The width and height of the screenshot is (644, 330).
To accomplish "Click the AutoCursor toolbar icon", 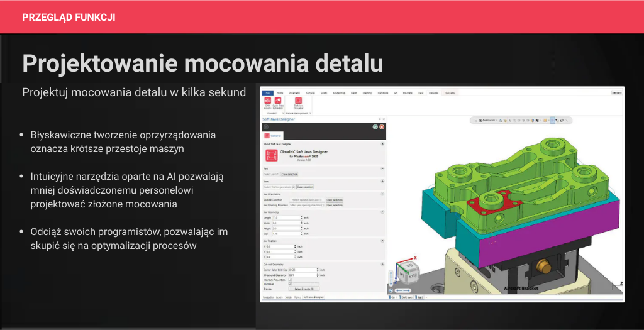I will [x=487, y=119].
